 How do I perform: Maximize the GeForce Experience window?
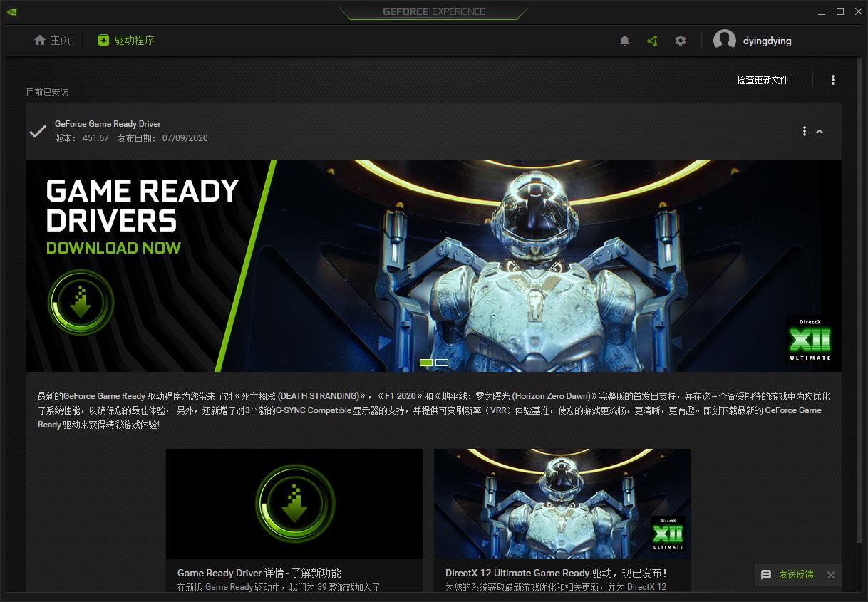pyautogui.click(x=840, y=11)
